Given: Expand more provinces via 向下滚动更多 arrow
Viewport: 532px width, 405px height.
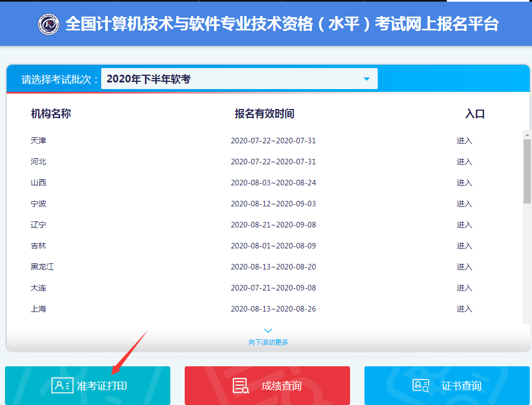Looking at the screenshot, I should click(x=268, y=330).
